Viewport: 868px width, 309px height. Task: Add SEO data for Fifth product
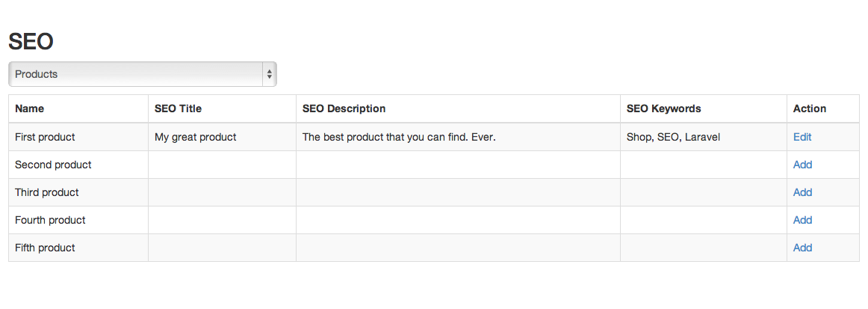tap(802, 248)
